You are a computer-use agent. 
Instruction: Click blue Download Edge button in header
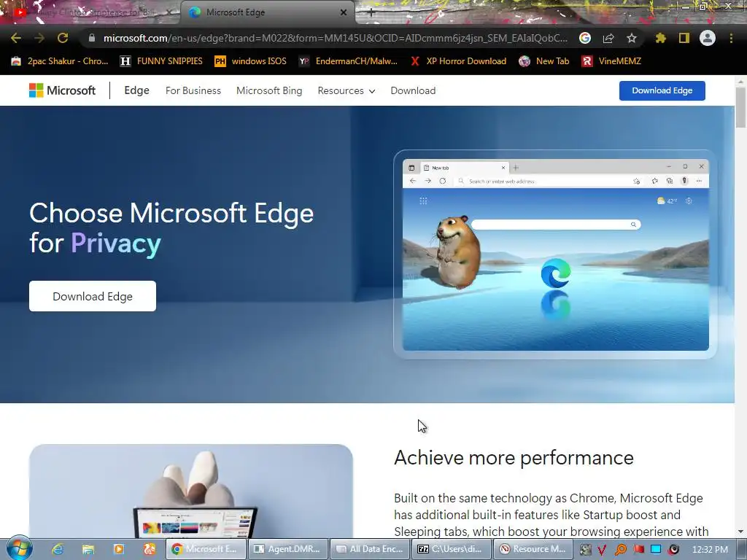click(662, 90)
